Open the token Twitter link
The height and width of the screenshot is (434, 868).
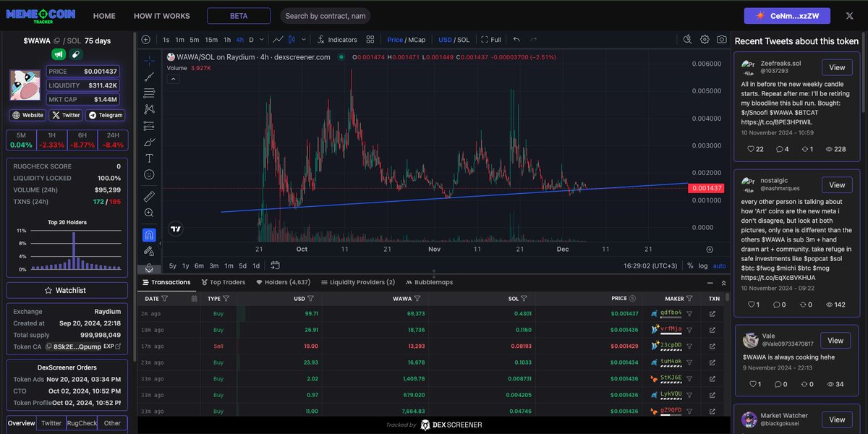[x=66, y=115]
